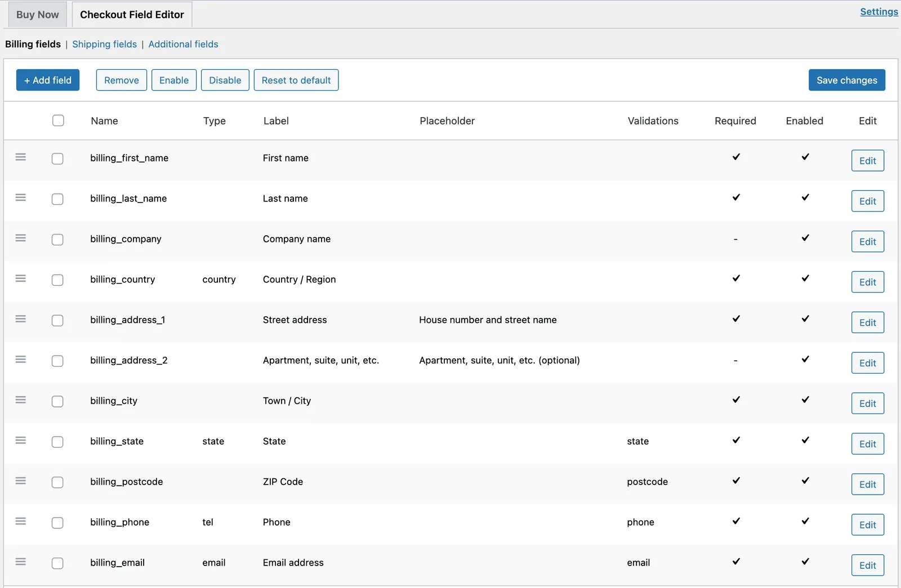Check the billing_company row checkbox

(x=57, y=240)
